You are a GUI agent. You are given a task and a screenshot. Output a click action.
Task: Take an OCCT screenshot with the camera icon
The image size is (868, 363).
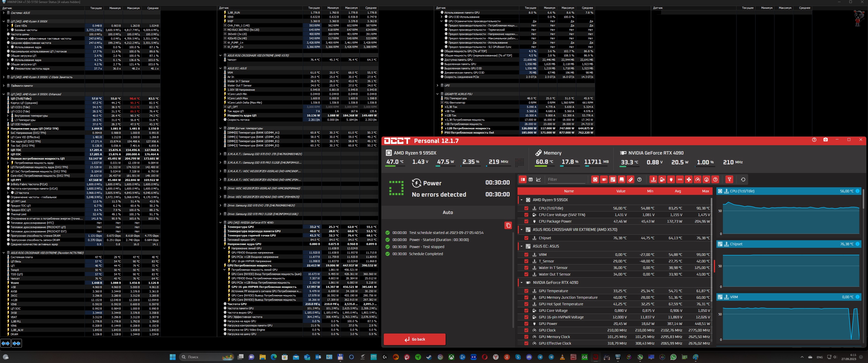(x=826, y=140)
